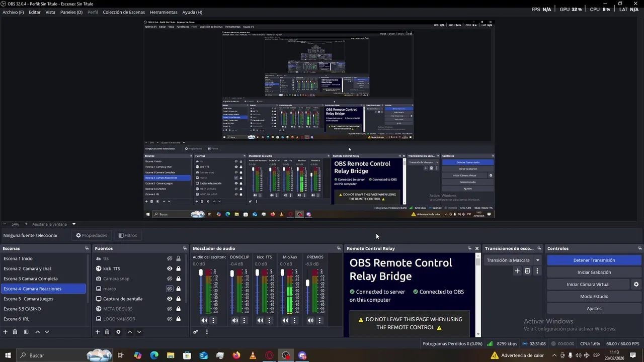Open the Archivo menu
This screenshot has width=644, height=362.
click(x=13, y=12)
